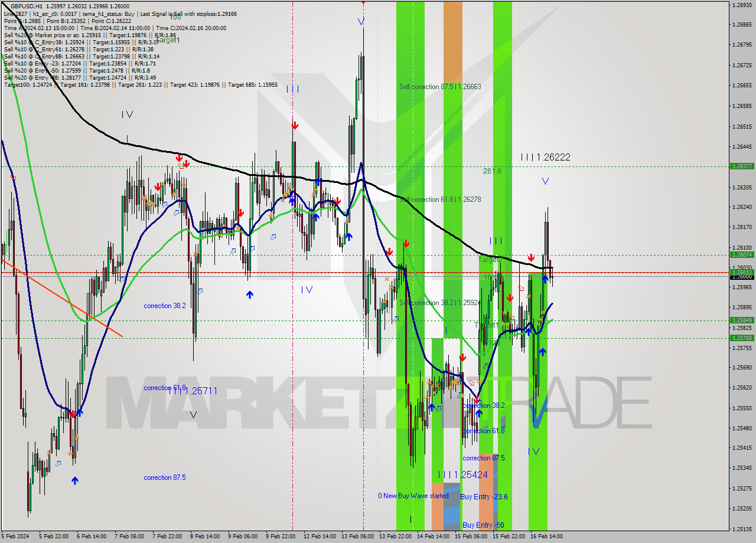Click the '6 Feb 14:00' time axis label

(92, 537)
